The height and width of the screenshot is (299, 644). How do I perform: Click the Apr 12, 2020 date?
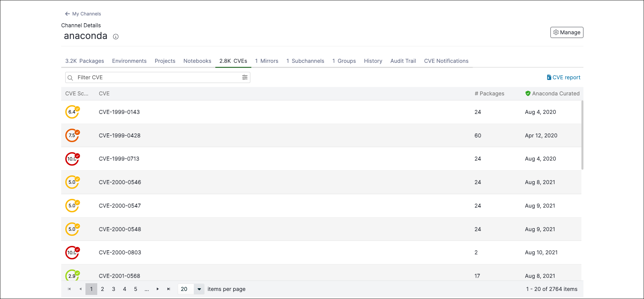(x=541, y=135)
